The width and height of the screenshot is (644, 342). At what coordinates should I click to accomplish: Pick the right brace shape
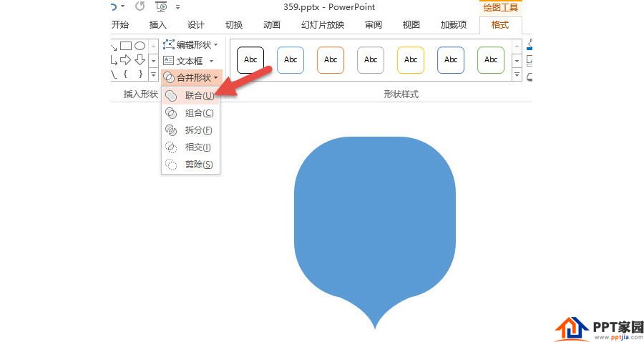[x=140, y=74]
